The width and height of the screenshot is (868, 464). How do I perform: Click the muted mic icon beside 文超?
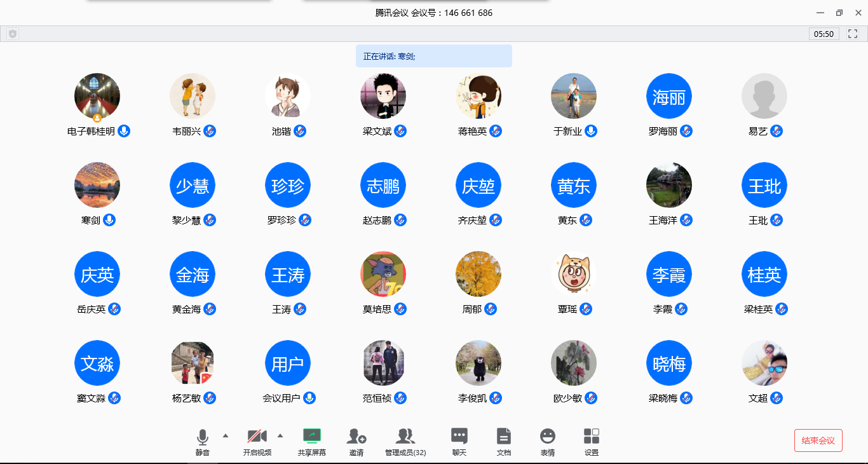pos(776,398)
